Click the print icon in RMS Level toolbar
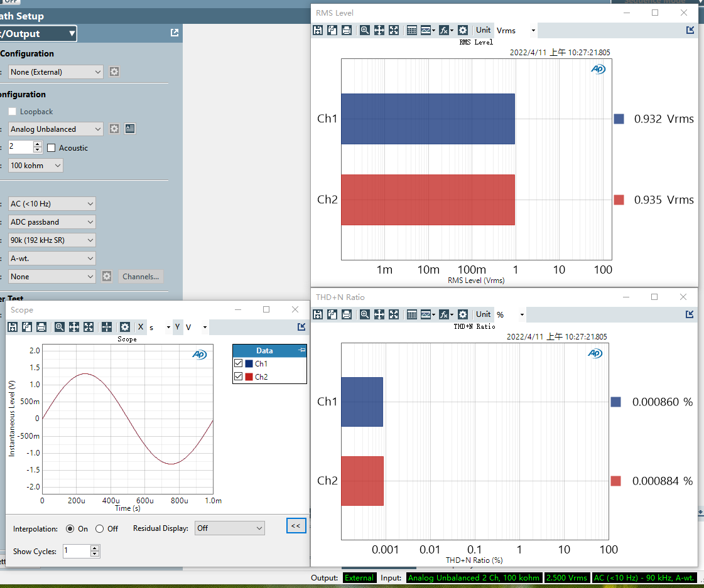Image resolution: width=704 pixels, height=588 pixels. click(x=346, y=30)
